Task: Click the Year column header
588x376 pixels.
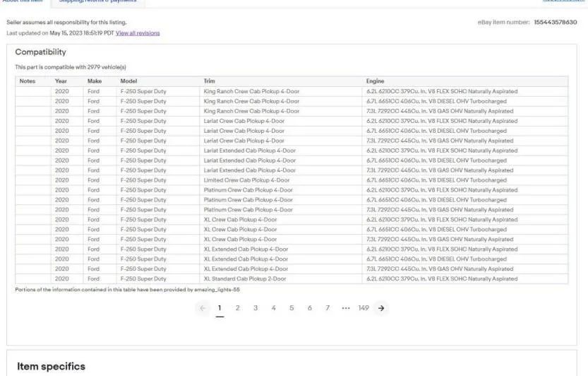Action: (61, 81)
